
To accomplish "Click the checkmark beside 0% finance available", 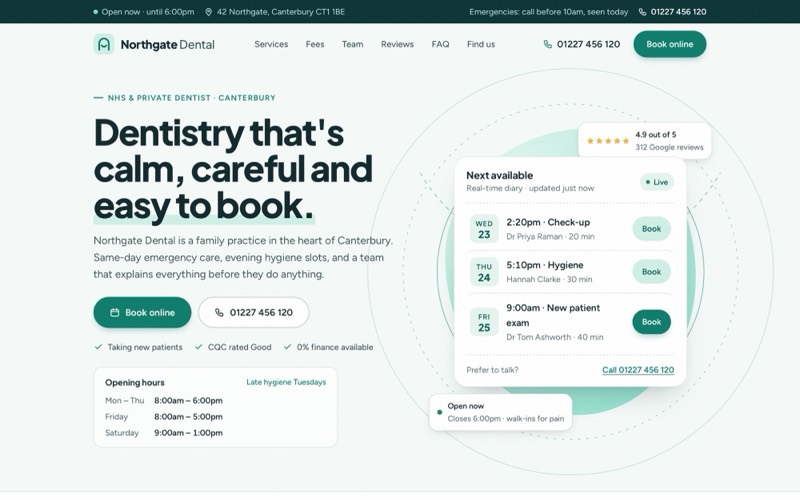I will pos(287,347).
